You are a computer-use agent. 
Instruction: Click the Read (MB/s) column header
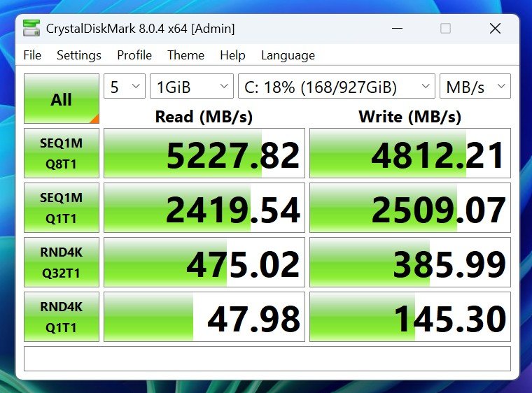pyautogui.click(x=204, y=117)
